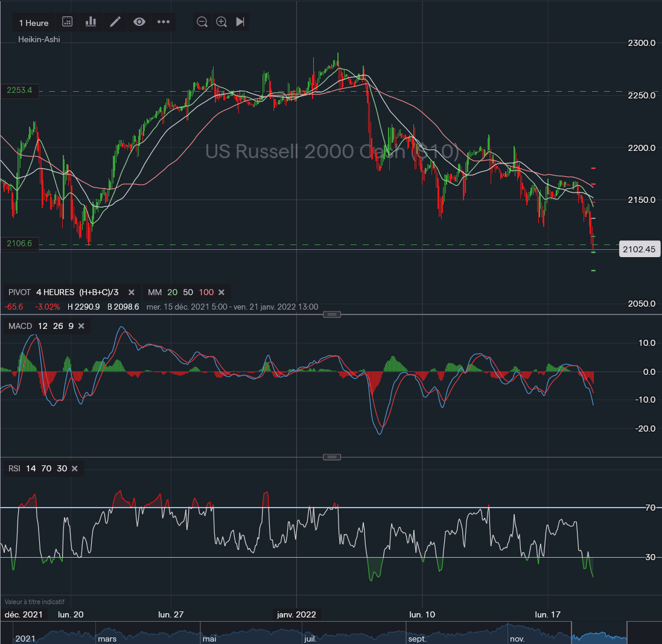This screenshot has height=644, width=662.
Task: Click the Heikin-Ashi chart style label
Action: click(x=39, y=39)
